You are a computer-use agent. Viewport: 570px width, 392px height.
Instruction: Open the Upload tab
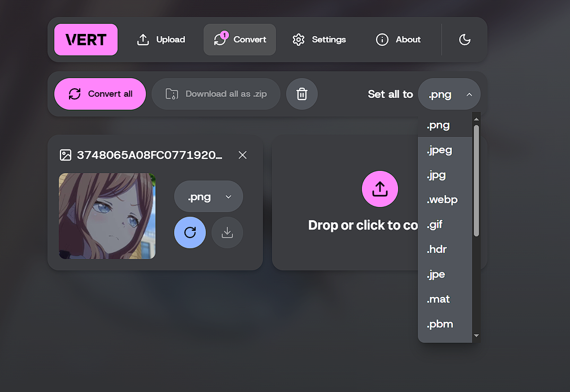click(161, 40)
